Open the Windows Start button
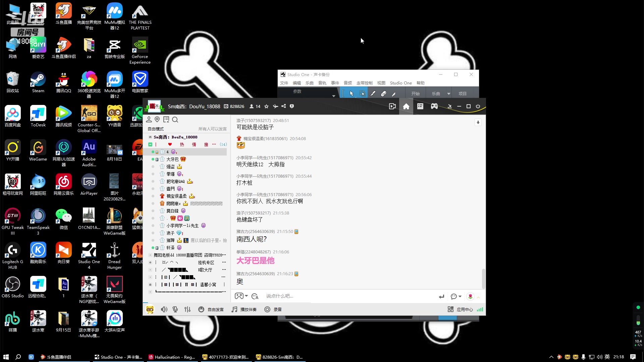The width and height of the screenshot is (644, 362). (6, 357)
